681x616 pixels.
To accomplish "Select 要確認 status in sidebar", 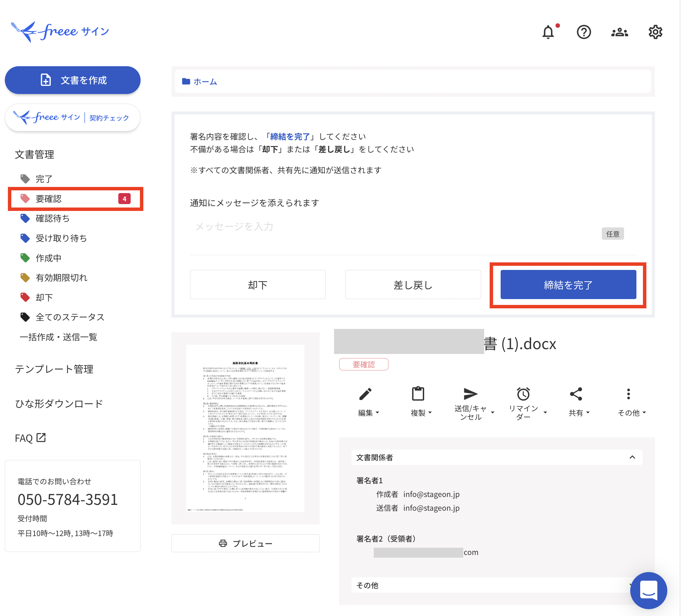I will click(x=49, y=199).
